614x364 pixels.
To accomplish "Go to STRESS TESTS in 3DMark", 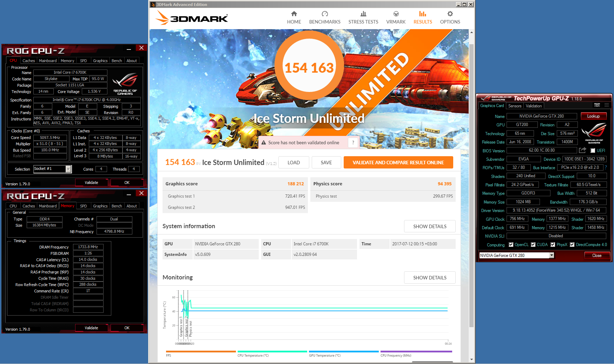I will 363,18.
